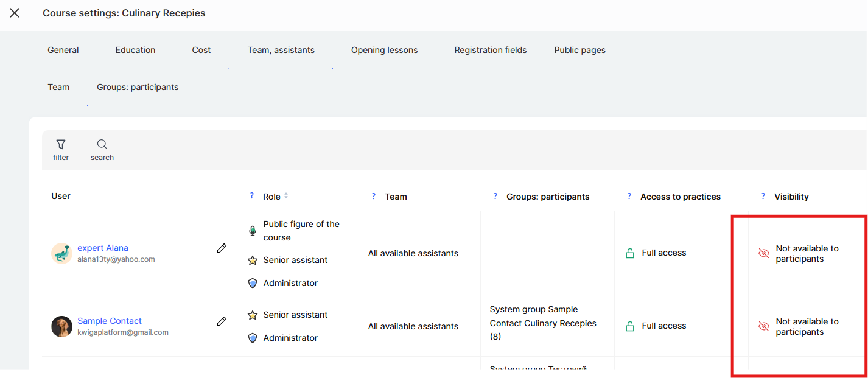Click help icon beside Access to practices
This screenshot has width=868, height=378.
pyautogui.click(x=629, y=196)
